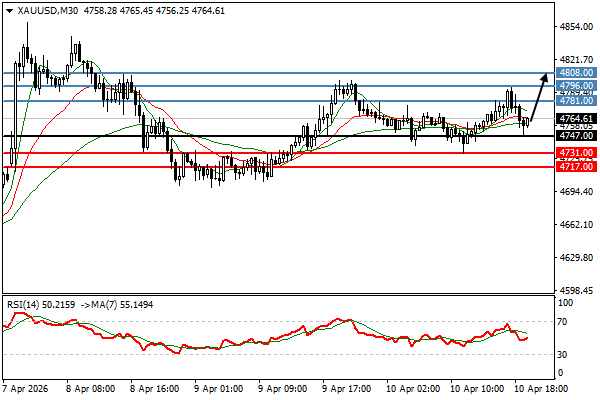600x400 pixels.
Task: Click the small triangle beside XAUUSD,M30 title
Action: 8,10
